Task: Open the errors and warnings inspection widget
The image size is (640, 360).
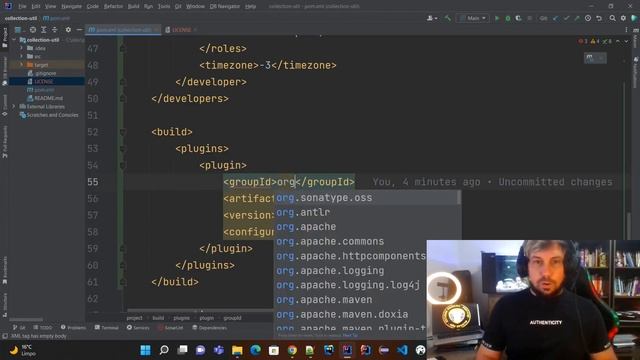Action: (595, 41)
